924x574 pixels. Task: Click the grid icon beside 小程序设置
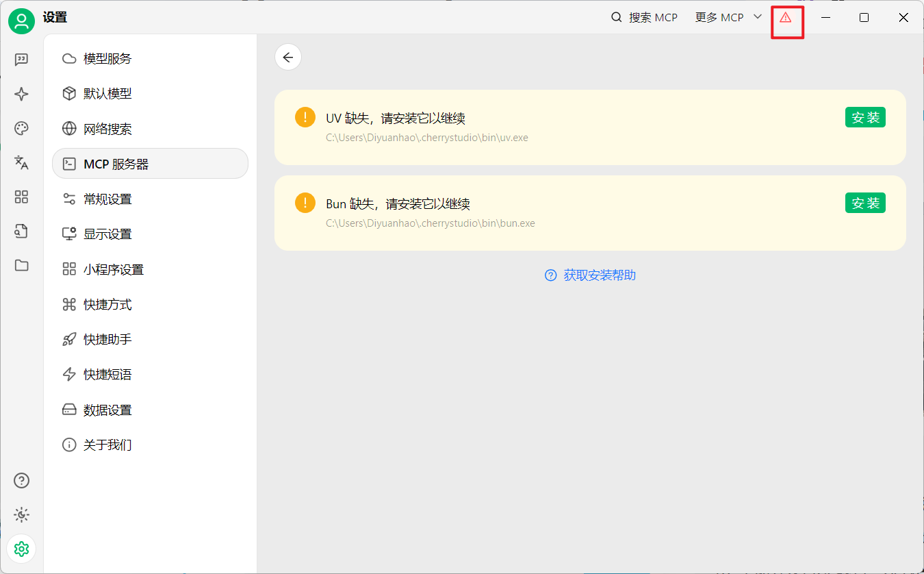coord(69,269)
